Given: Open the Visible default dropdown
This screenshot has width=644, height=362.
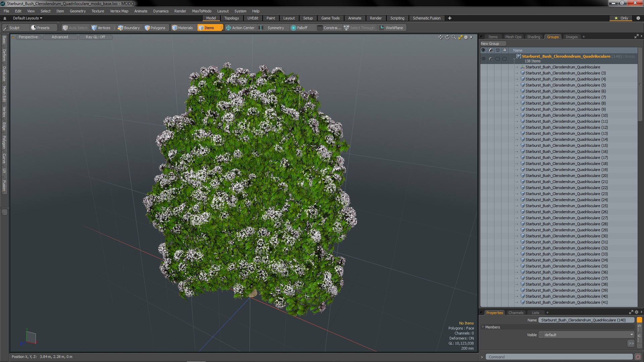Looking at the screenshot, I should click(x=587, y=335).
